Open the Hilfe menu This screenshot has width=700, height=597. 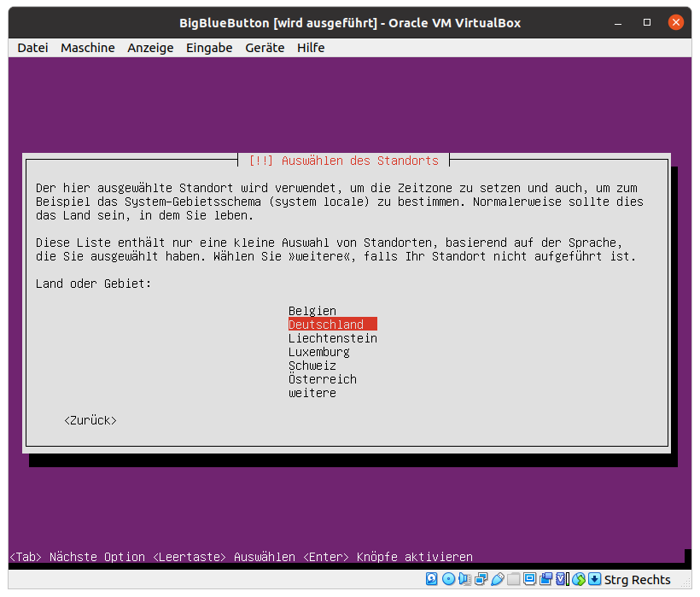click(x=311, y=48)
